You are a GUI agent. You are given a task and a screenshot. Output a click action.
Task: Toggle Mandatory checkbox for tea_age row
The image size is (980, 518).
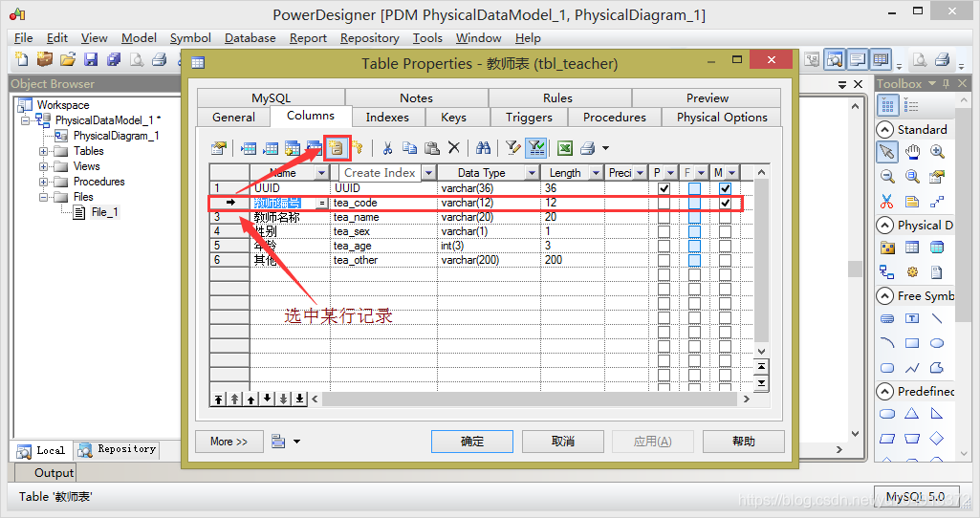point(725,246)
